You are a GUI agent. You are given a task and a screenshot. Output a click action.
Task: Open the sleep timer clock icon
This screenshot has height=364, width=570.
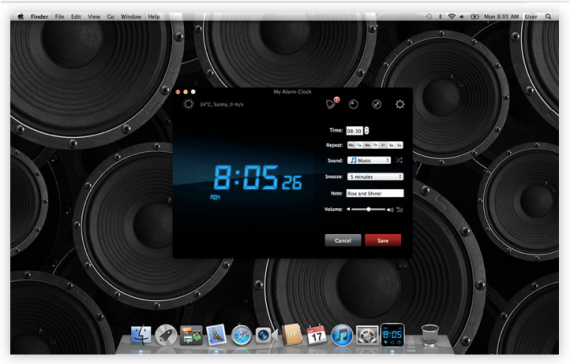tap(353, 105)
